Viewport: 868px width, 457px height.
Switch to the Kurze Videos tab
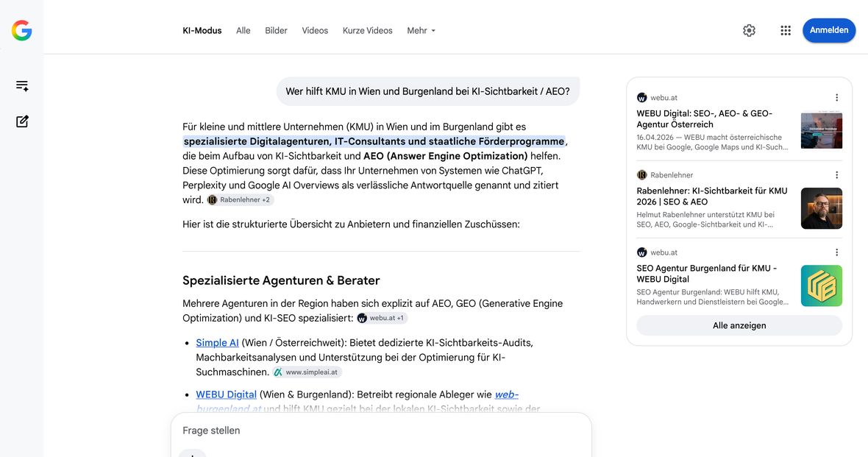(368, 30)
